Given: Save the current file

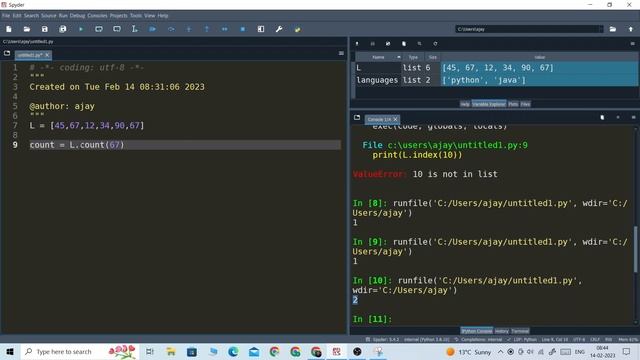Looking at the screenshot, I should click(x=44, y=29).
